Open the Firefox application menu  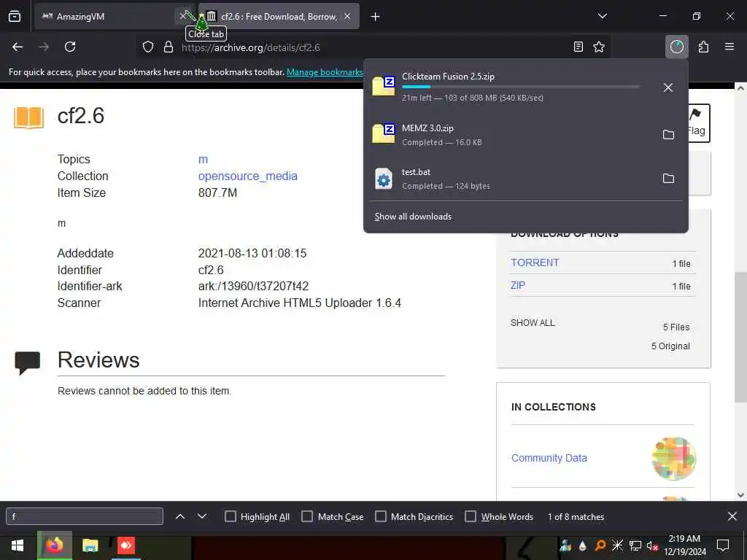click(729, 47)
